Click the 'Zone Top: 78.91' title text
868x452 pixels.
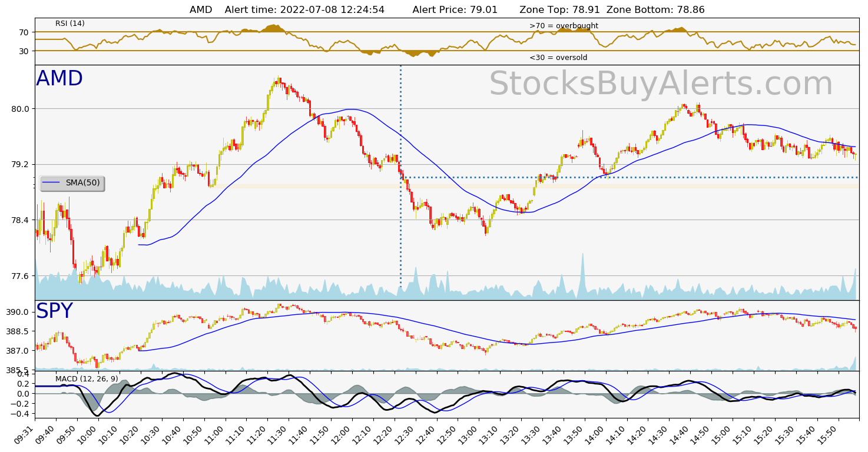(559, 10)
